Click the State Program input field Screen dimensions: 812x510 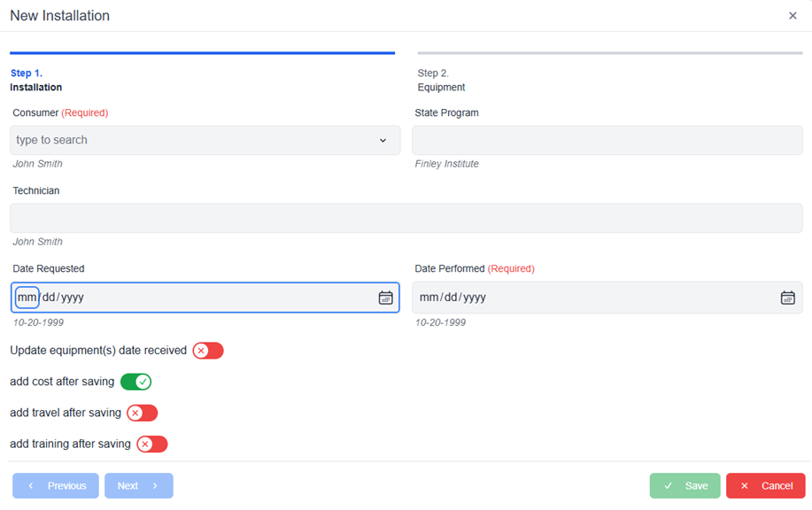607,140
